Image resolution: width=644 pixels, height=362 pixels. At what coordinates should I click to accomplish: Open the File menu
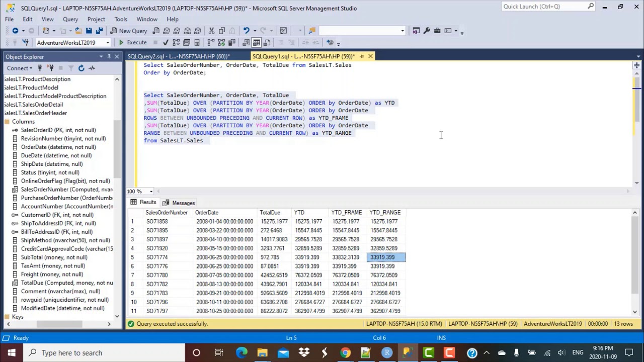(x=10, y=19)
